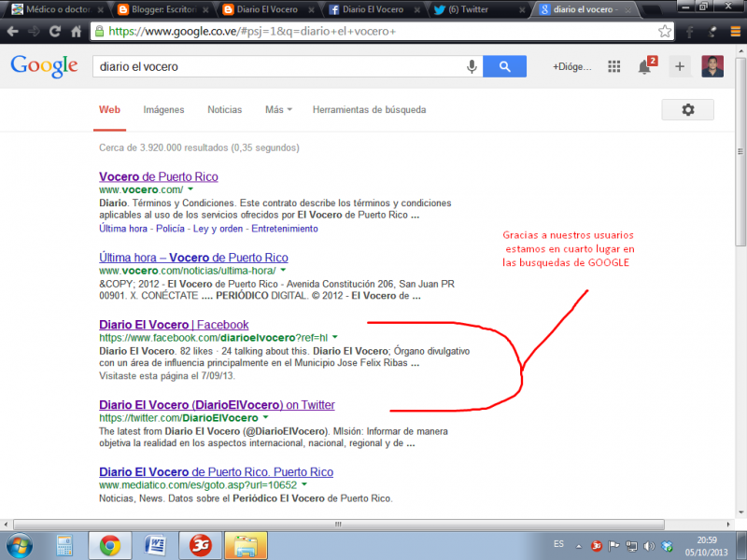
Task: Open Diario El Vocero | Facebook result
Action: [x=174, y=325]
